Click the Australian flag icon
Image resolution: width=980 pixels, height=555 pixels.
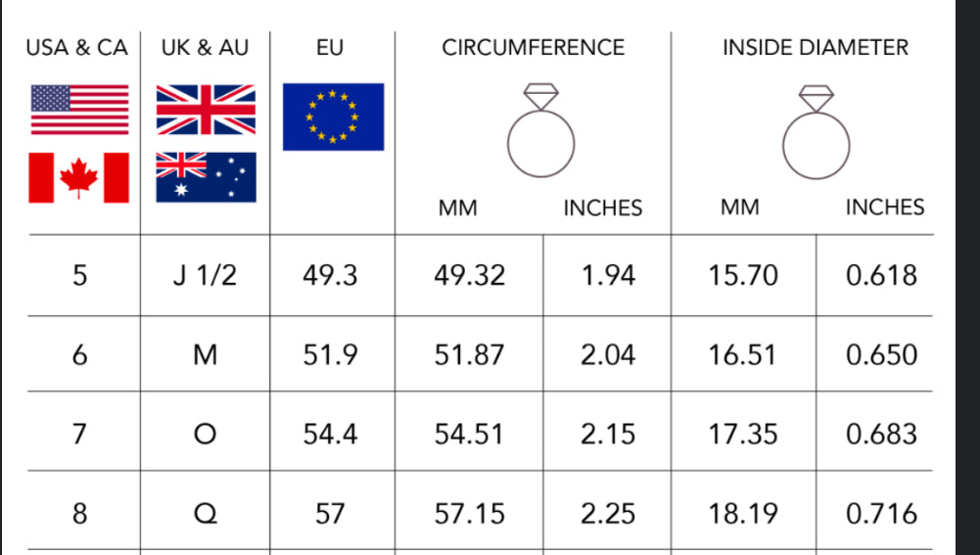206,177
